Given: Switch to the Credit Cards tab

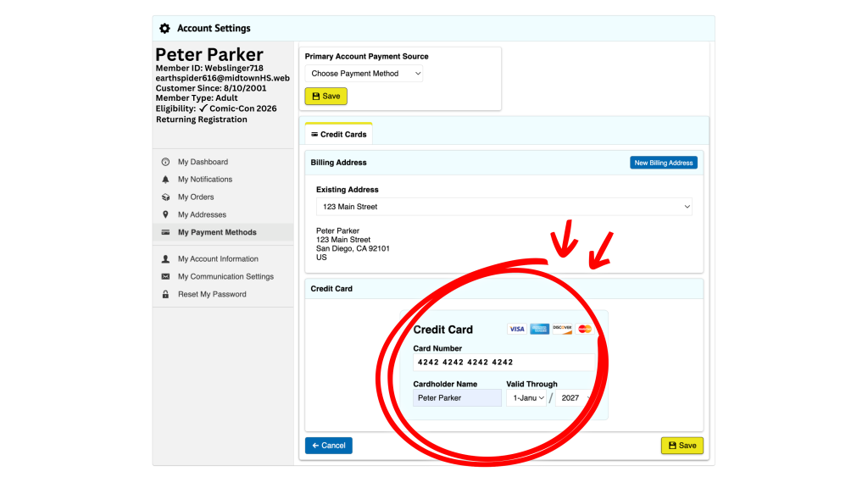Looking at the screenshot, I should (x=338, y=135).
